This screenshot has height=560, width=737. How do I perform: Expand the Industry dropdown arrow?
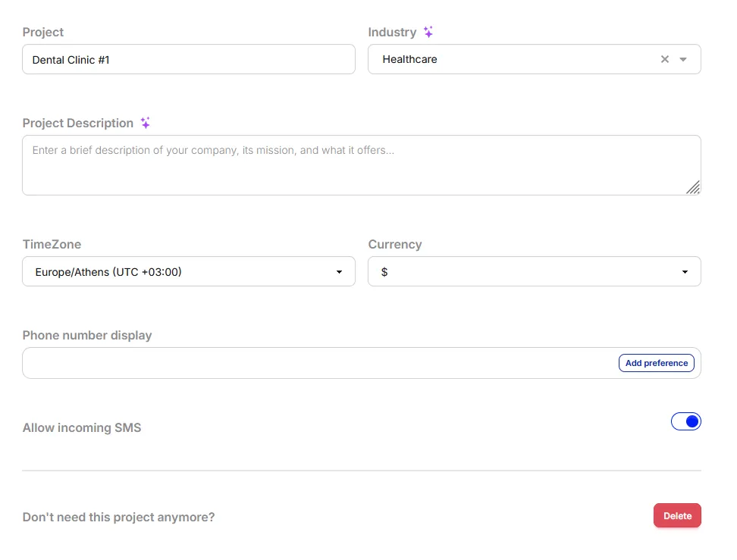tap(683, 59)
